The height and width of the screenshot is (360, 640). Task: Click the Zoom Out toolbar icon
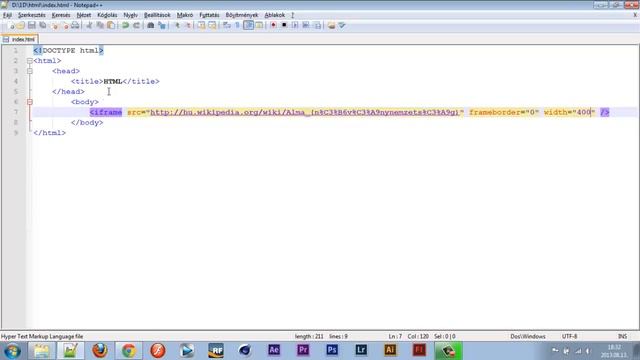pyautogui.click(x=188, y=25)
